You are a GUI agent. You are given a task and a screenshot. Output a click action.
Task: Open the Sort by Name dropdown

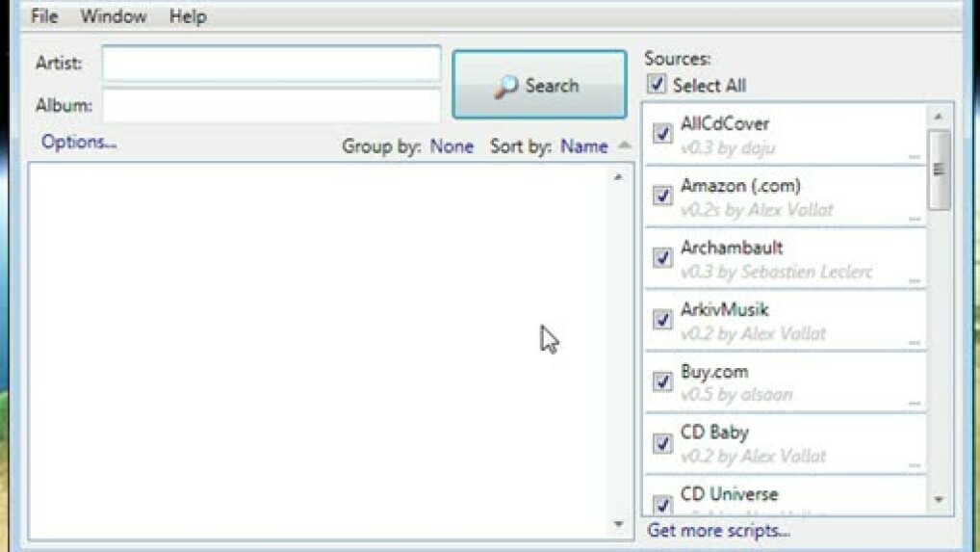(x=583, y=146)
